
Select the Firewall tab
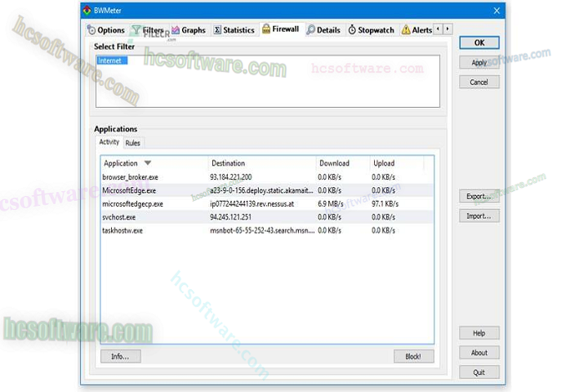click(x=281, y=29)
